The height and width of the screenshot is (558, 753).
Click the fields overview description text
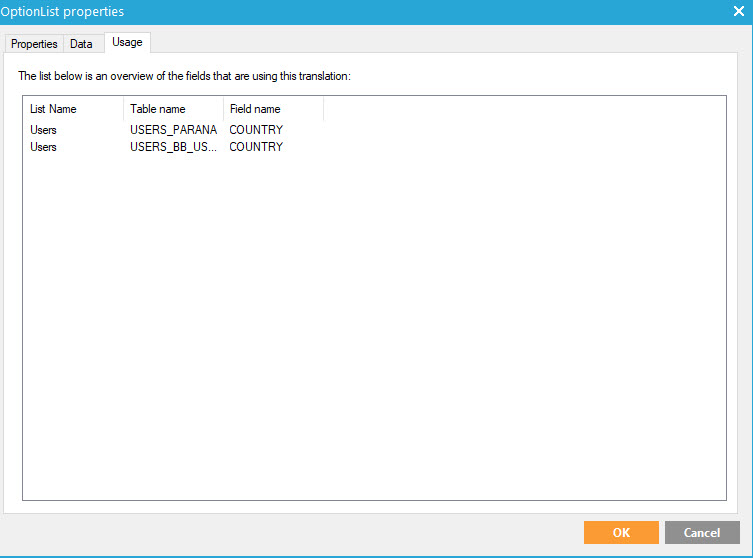coord(184,76)
